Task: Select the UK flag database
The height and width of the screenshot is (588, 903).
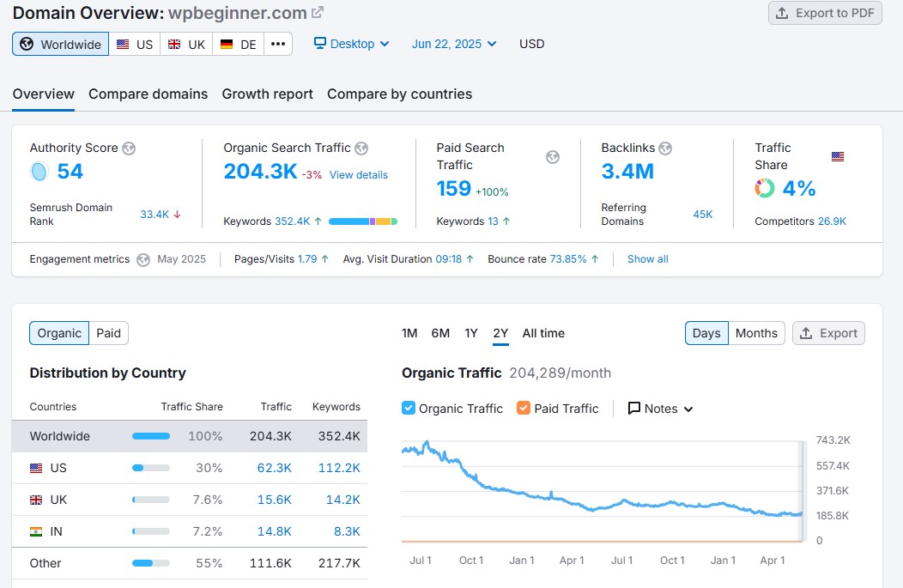Action: pyautogui.click(x=186, y=45)
